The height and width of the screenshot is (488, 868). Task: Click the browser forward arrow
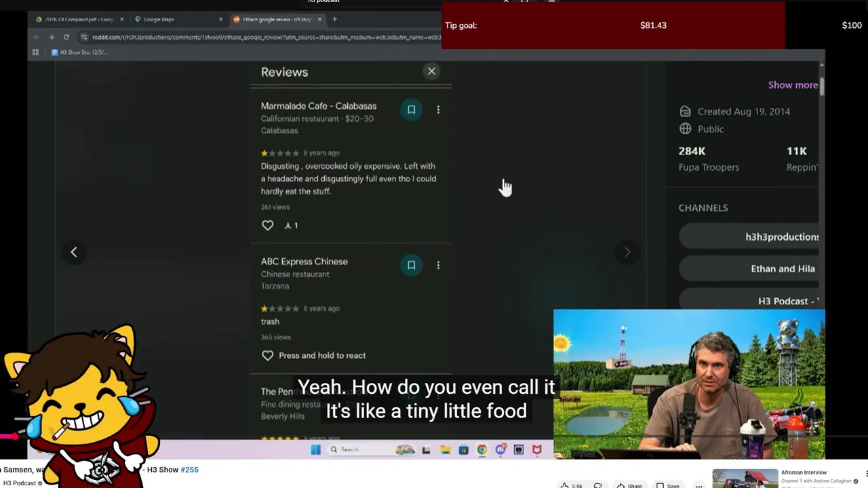[x=51, y=37]
